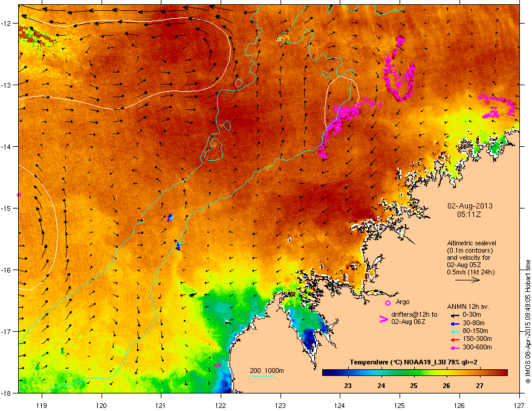Click the cyan 80-150m legend arrow
532x411 pixels.
pos(455,331)
